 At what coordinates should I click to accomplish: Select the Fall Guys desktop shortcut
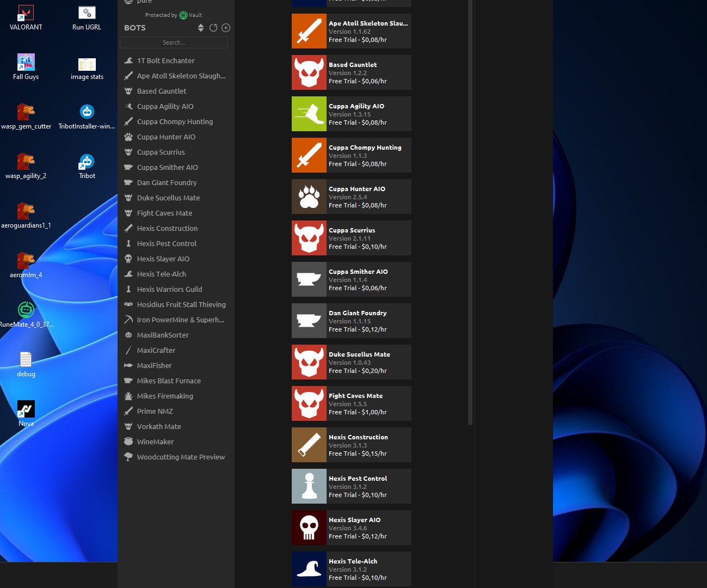click(26, 67)
